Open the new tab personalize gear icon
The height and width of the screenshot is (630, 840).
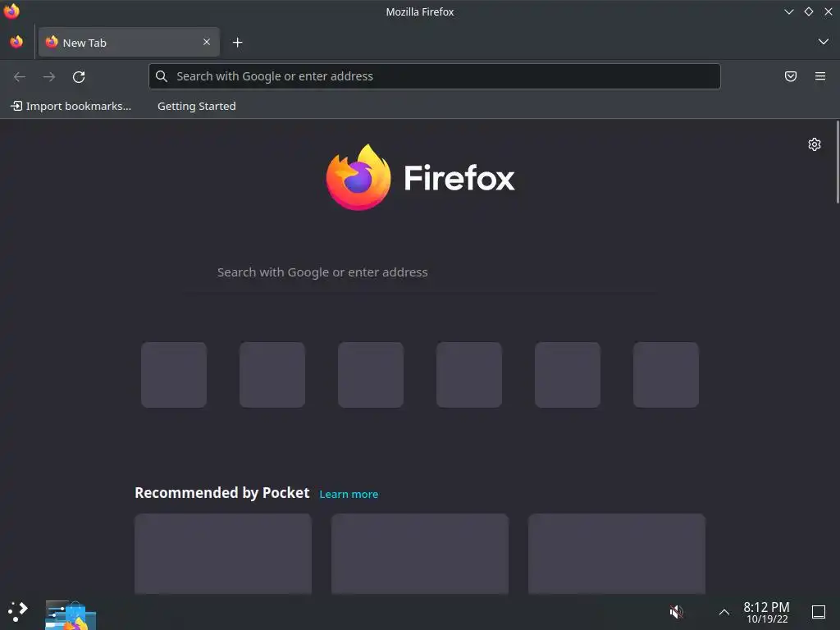(x=815, y=144)
